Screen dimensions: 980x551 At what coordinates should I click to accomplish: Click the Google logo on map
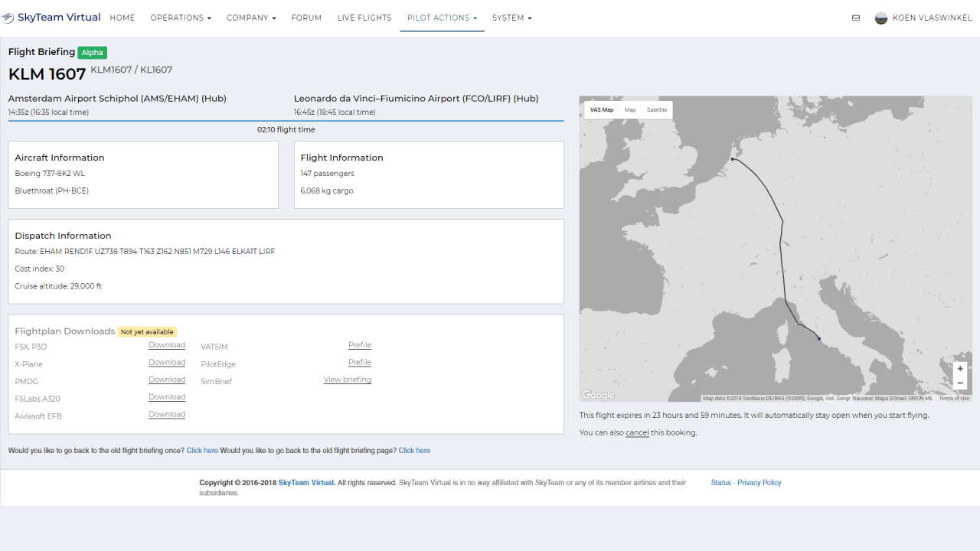pyautogui.click(x=598, y=395)
